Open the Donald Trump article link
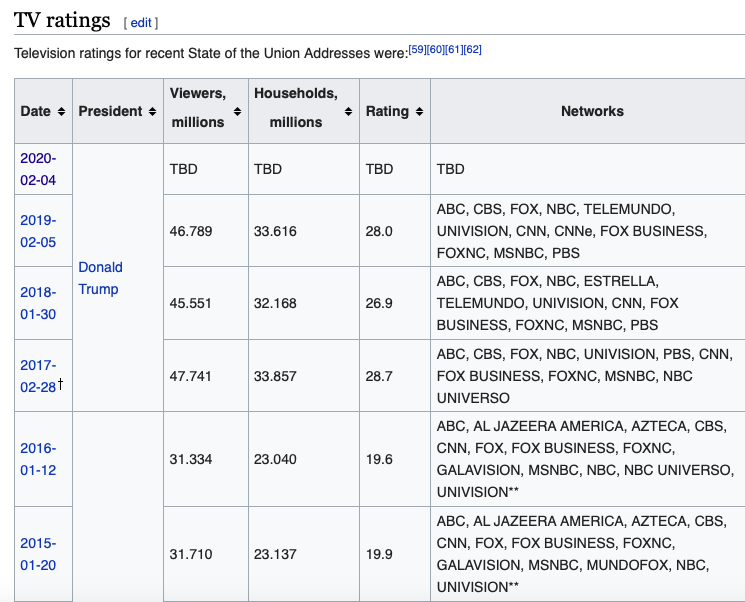745x602 pixels. coord(100,278)
